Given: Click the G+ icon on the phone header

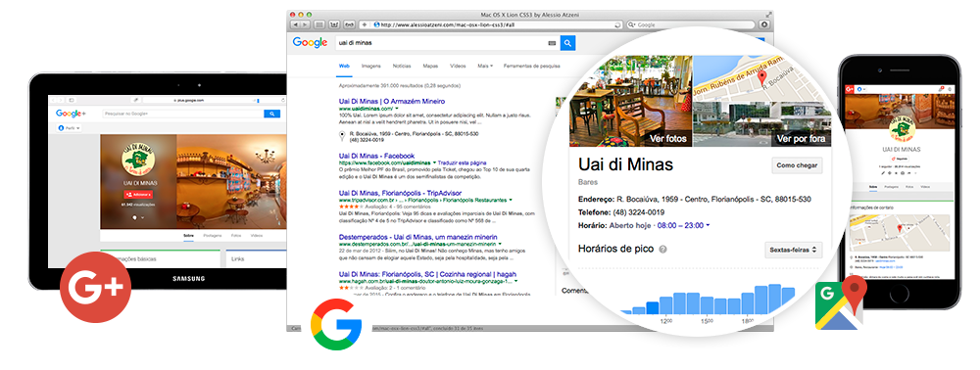Looking at the screenshot, I should 850,89.
